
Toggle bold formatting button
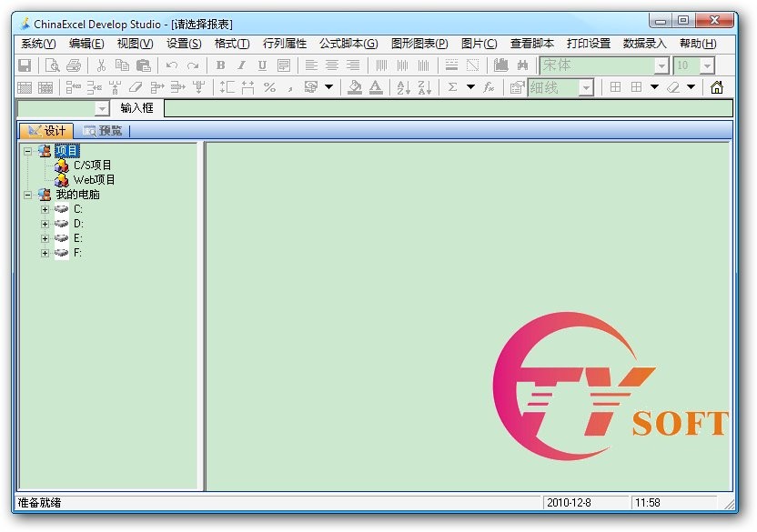coord(220,65)
